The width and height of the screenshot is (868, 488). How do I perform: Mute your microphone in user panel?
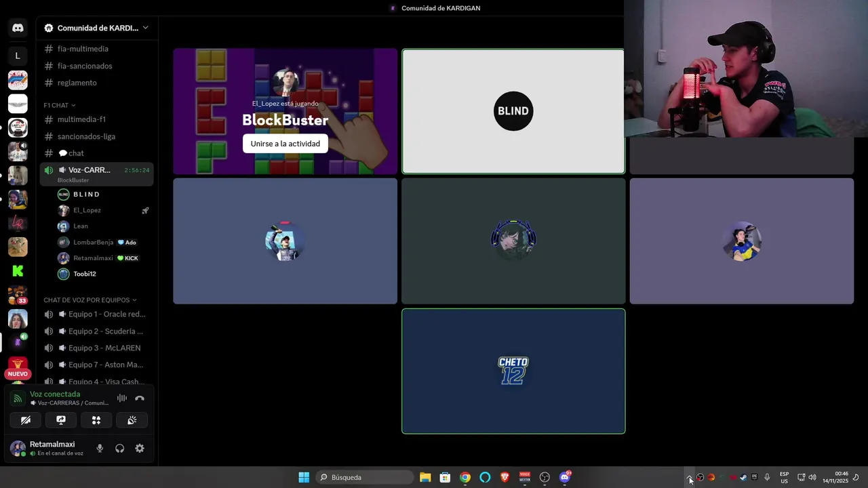click(100, 448)
